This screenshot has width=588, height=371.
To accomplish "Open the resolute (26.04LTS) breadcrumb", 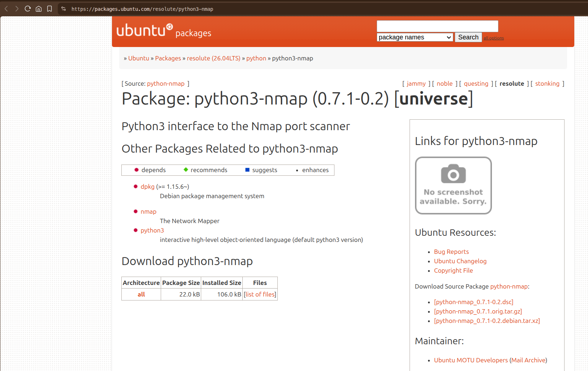I will [x=213, y=58].
